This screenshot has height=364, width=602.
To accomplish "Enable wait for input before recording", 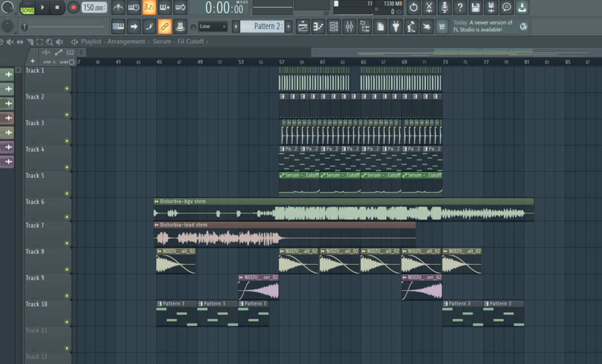I will 134,7.
